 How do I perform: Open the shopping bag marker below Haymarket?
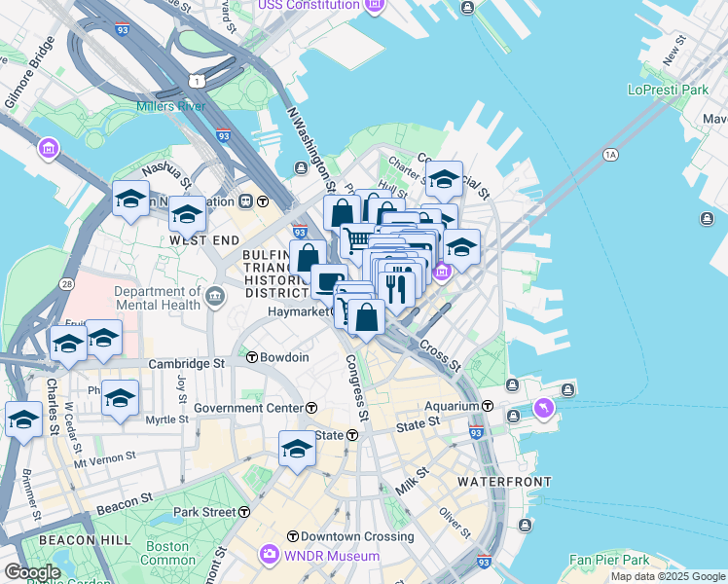point(366,316)
